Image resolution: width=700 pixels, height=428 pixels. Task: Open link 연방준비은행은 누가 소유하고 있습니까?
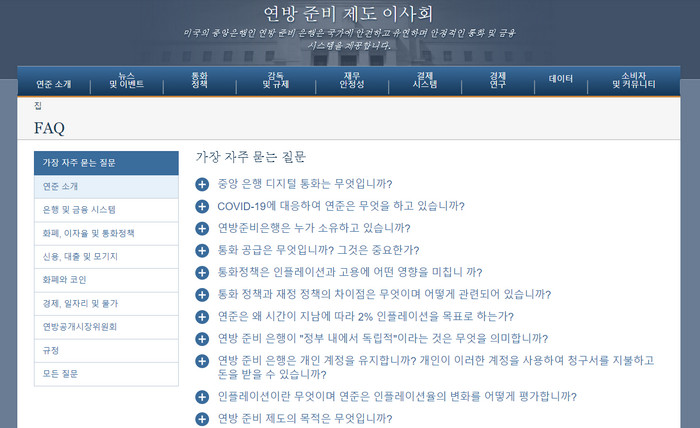(x=314, y=228)
